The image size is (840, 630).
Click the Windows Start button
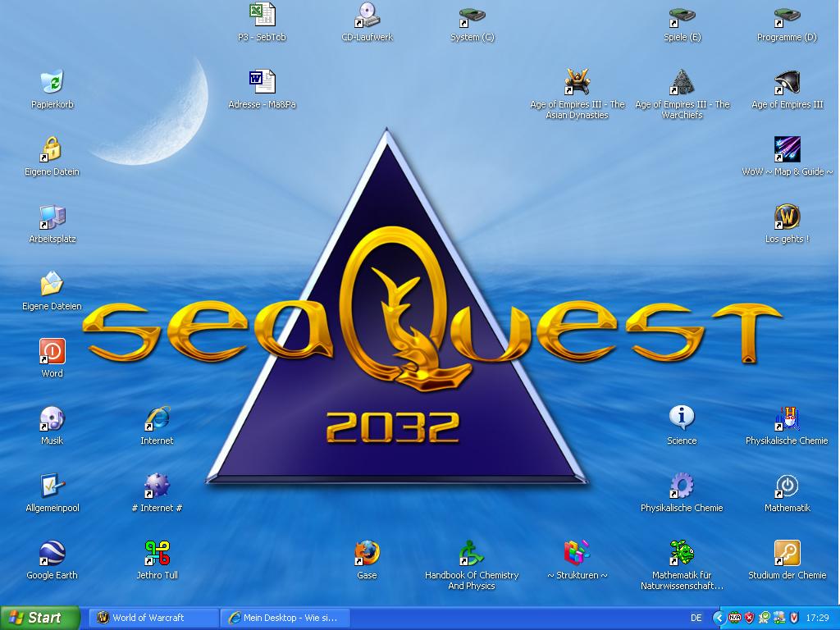(39, 618)
